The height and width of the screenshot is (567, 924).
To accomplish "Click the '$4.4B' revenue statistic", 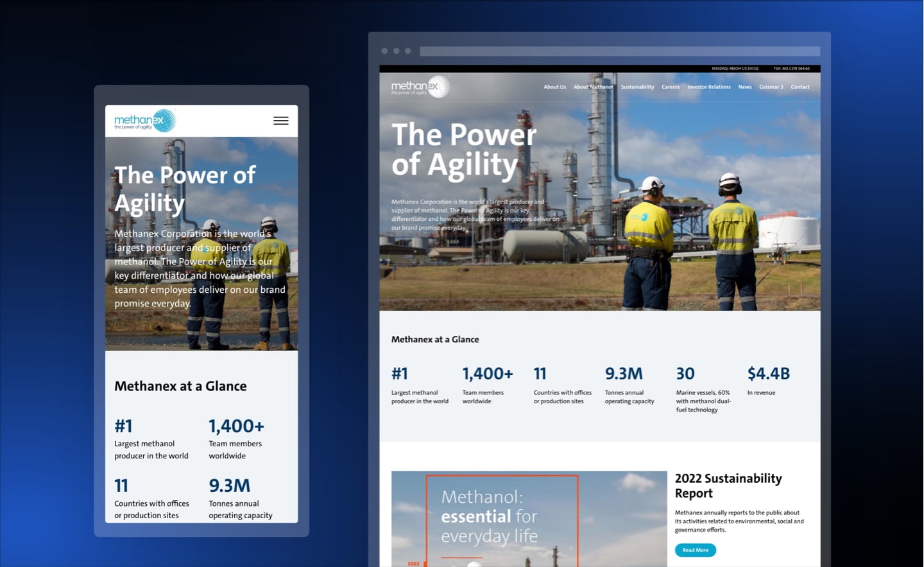I will tap(768, 373).
